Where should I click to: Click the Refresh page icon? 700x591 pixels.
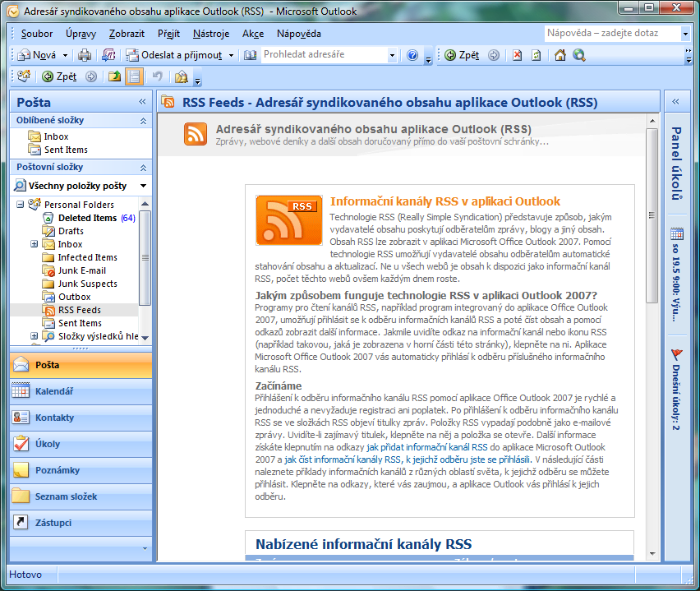coord(537,55)
